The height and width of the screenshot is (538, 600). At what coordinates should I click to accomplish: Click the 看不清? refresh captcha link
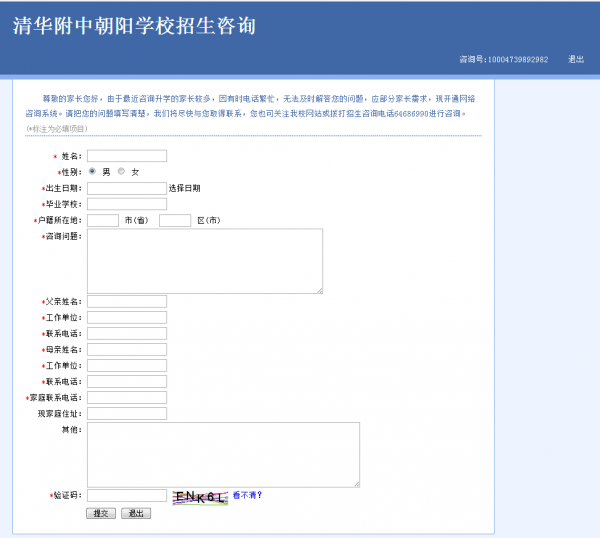click(x=247, y=495)
